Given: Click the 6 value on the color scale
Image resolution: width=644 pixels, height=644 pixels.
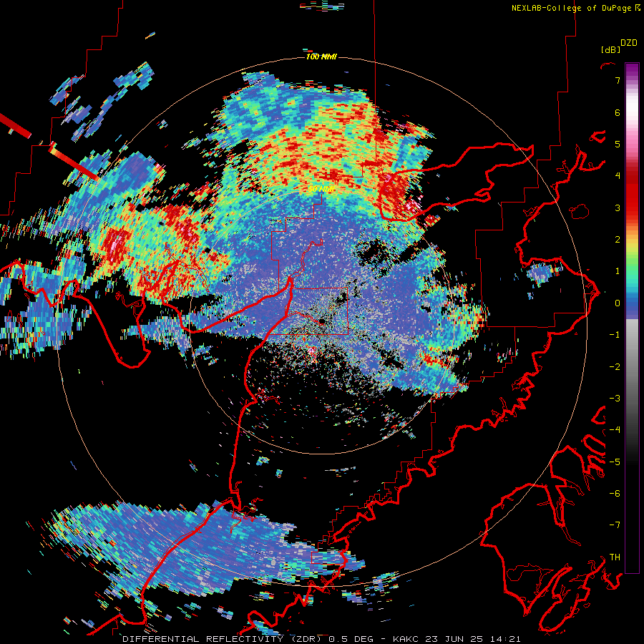Looking at the screenshot, I should pyautogui.click(x=618, y=113).
